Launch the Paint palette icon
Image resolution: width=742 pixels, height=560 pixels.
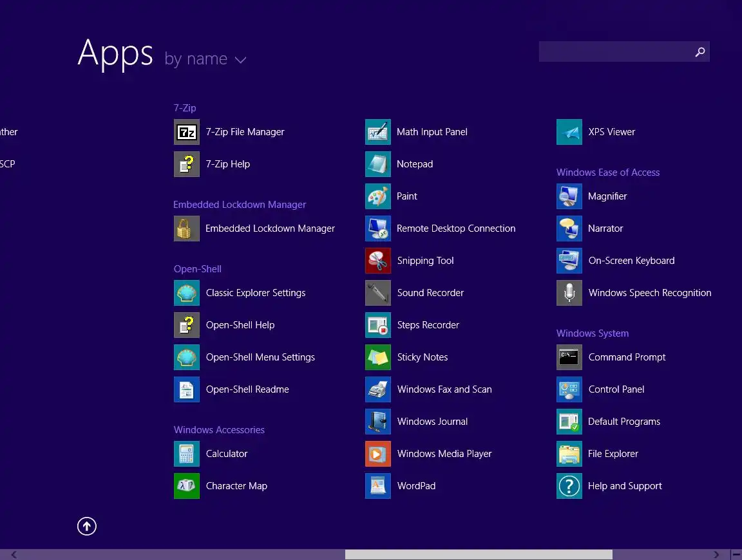[x=378, y=196]
